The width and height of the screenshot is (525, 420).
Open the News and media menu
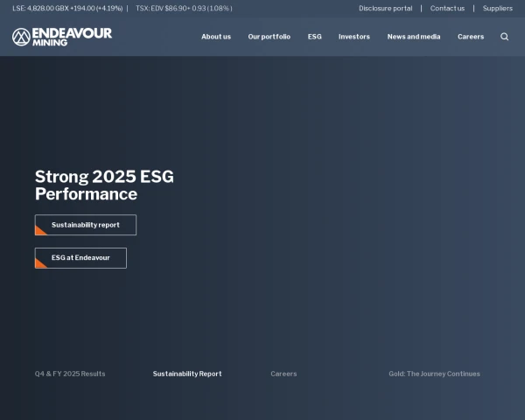[414, 37]
